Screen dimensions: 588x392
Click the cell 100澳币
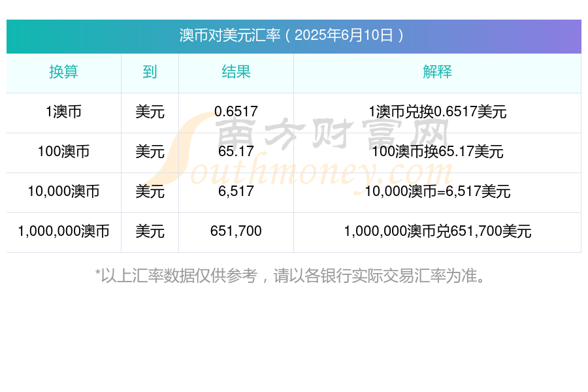(x=64, y=152)
